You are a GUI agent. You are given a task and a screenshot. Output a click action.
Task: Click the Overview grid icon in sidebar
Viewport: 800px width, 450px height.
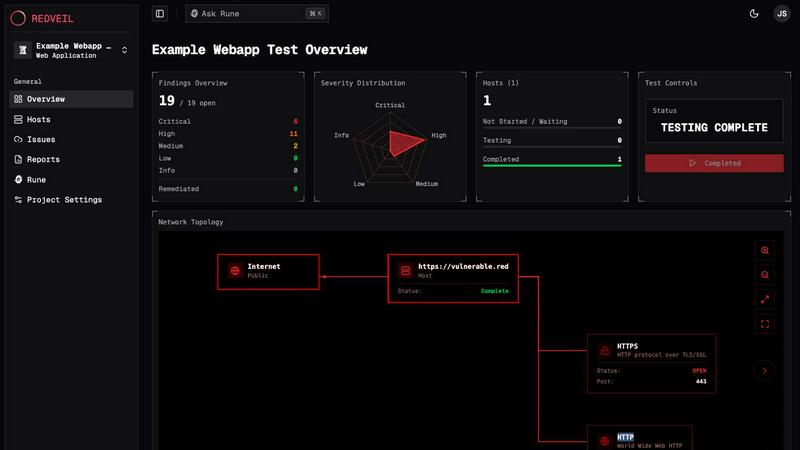(x=18, y=99)
